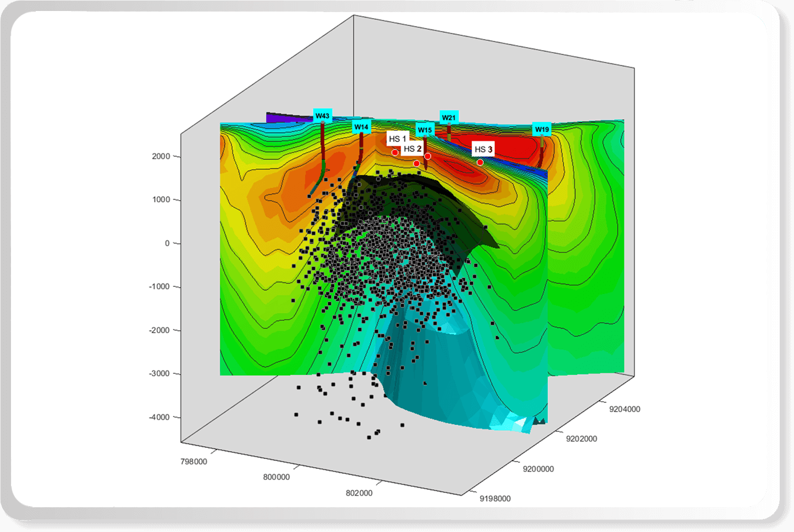Click the 2000 depth axis label
This screenshot has height=532, width=794.
[161, 156]
